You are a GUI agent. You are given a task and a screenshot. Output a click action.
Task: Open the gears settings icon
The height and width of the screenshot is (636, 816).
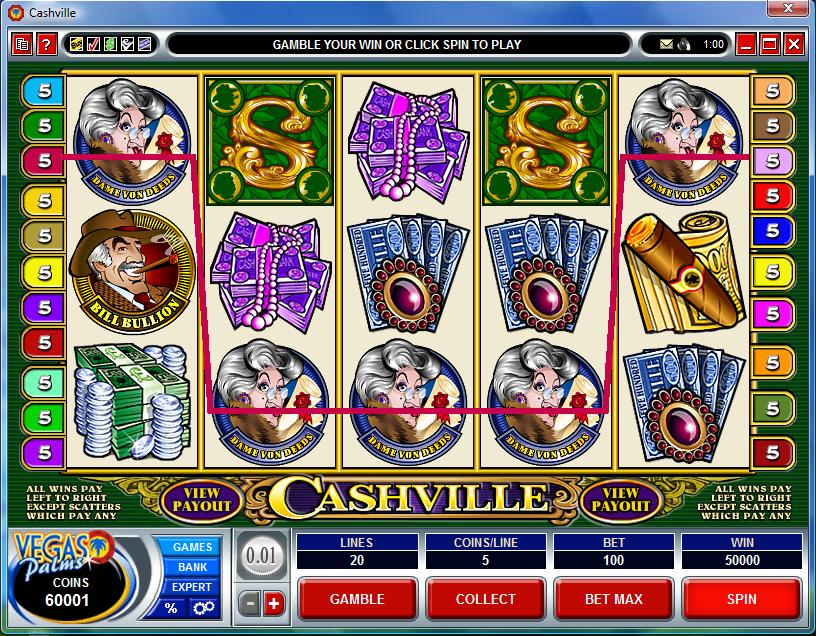(x=203, y=607)
